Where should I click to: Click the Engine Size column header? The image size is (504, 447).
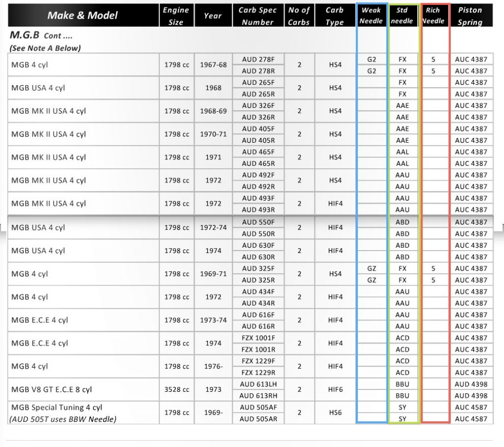[x=177, y=15]
